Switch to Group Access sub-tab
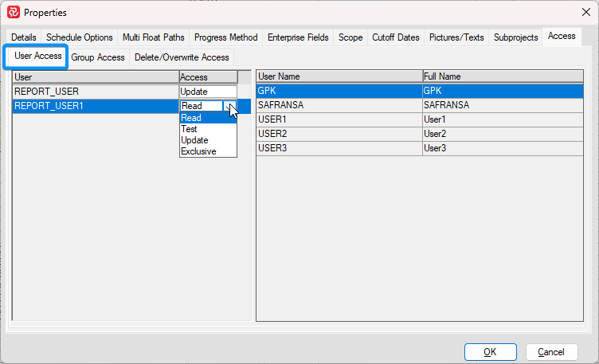Viewport: 599px width, 364px height. (x=98, y=57)
